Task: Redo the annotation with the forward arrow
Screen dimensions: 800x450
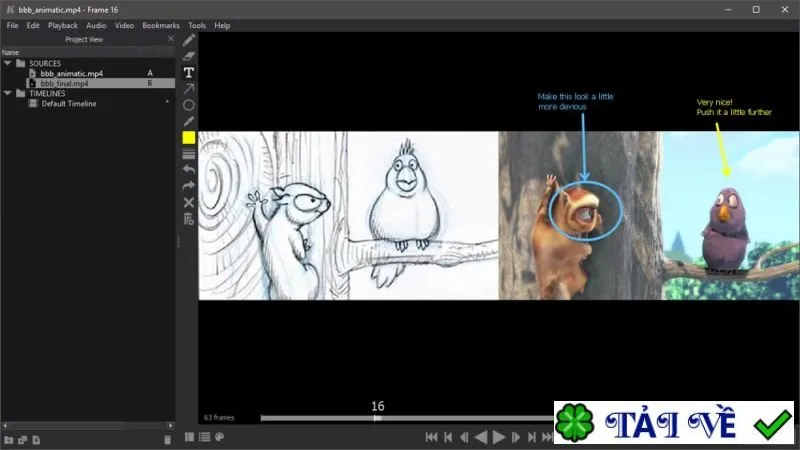Action: [x=189, y=186]
